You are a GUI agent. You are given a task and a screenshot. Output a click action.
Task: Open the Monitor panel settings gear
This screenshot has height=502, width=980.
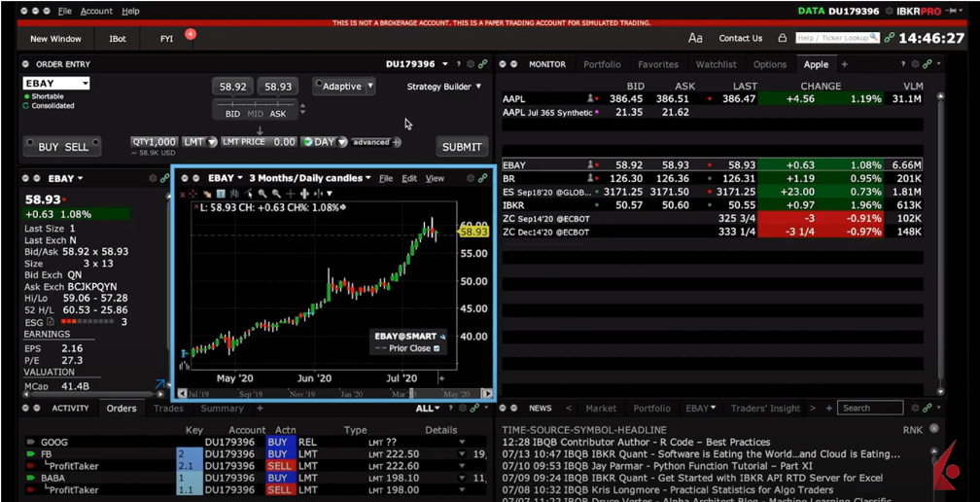(x=915, y=64)
